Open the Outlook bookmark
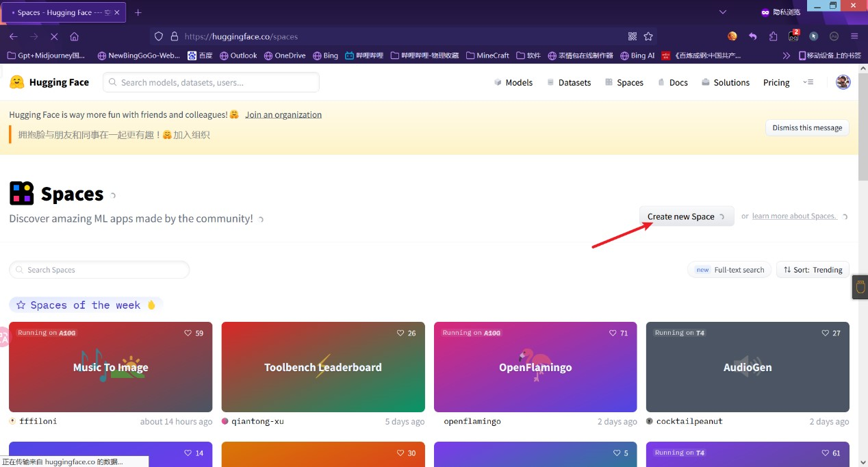The height and width of the screenshot is (467, 868). [x=238, y=55]
